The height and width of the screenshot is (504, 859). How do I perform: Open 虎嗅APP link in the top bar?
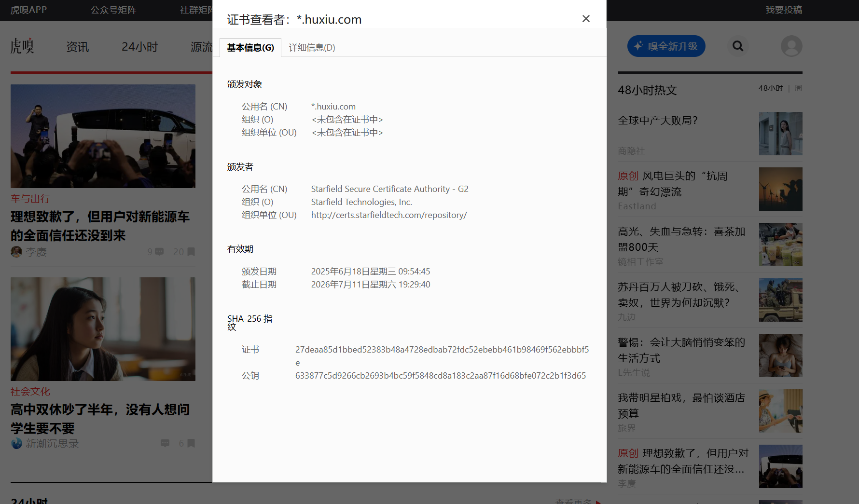pyautogui.click(x=28, y=10)
